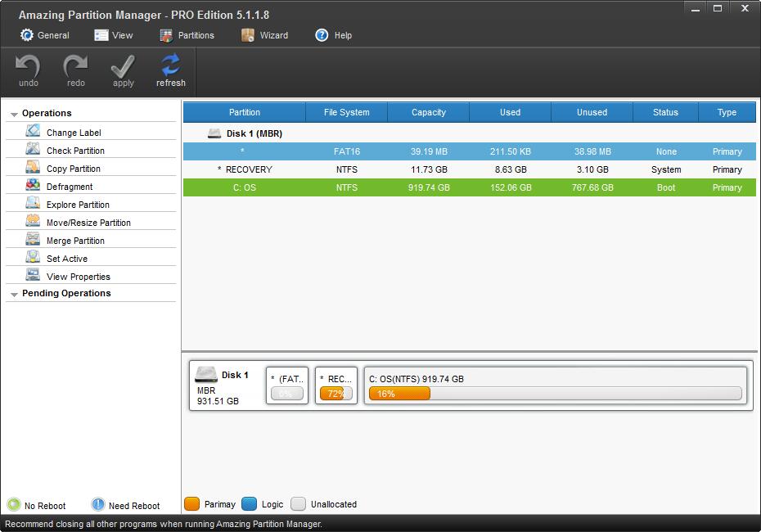
Task: Click Merge Partition in the sidebar
Action: point(75,241)
